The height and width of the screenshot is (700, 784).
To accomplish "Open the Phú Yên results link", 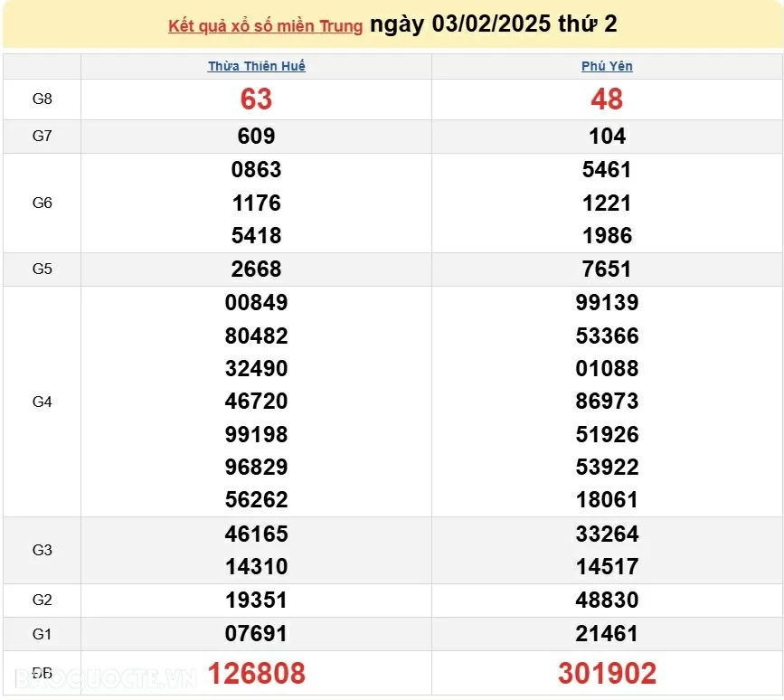I will [x=608, y=65].
